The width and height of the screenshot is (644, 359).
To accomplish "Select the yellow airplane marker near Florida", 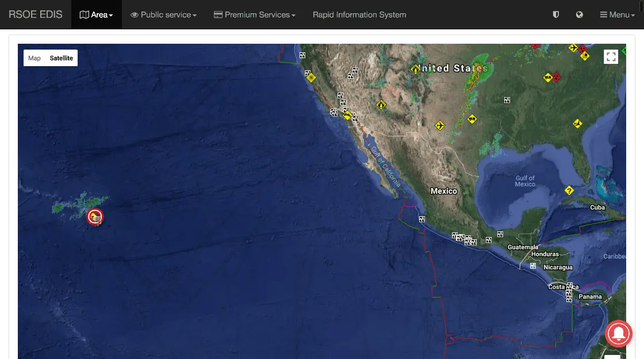I will (x=577, y=123).
